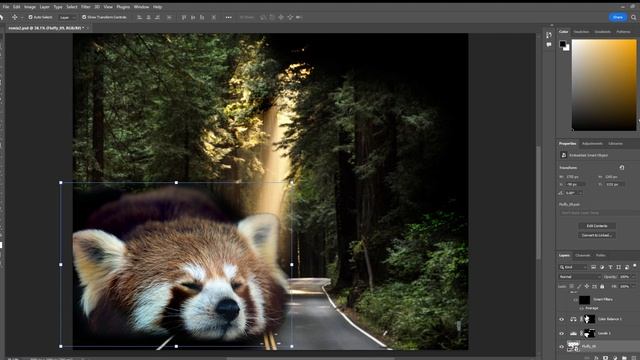Viewport: 640px width, 360px height.
Task: Filter layers by smart objects icon
Action: pos(627,267)
